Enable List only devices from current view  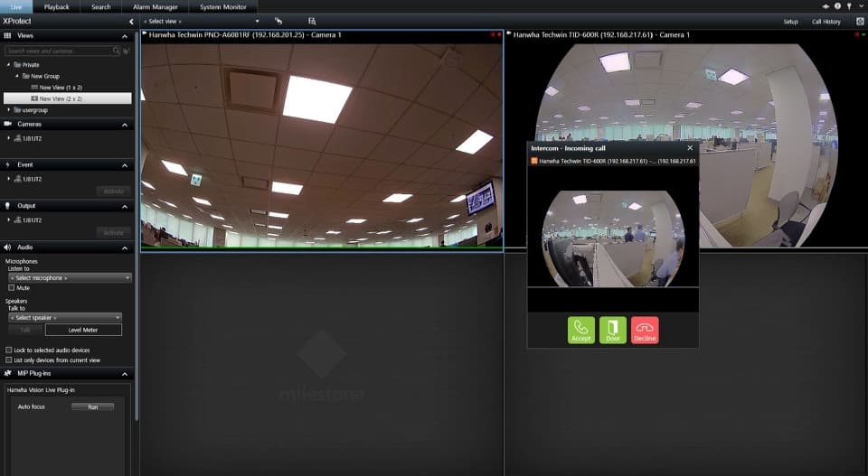click(x=9, y=359)
